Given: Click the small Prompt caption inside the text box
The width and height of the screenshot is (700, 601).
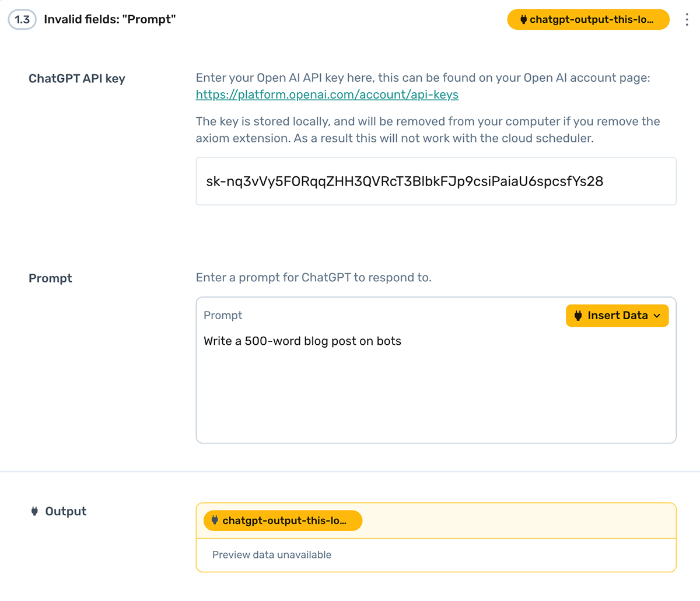Looking at the screenshot, I should point(223,315).
